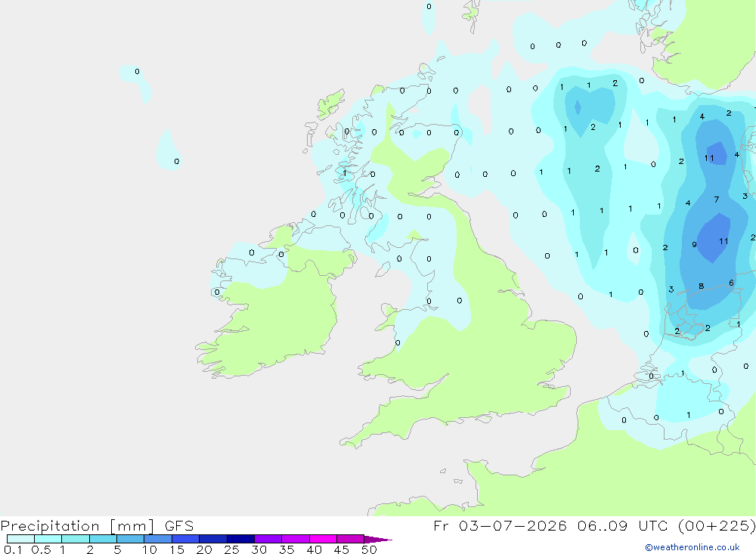Select the legend label '50'
Viewport: 756px width, 554px height.
[x=369, y=549]
